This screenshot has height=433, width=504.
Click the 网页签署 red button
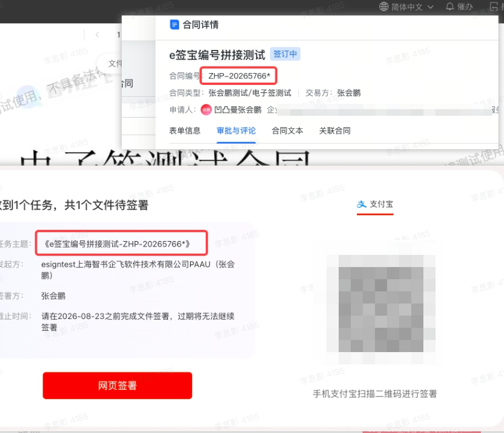(x=118, y=385)
